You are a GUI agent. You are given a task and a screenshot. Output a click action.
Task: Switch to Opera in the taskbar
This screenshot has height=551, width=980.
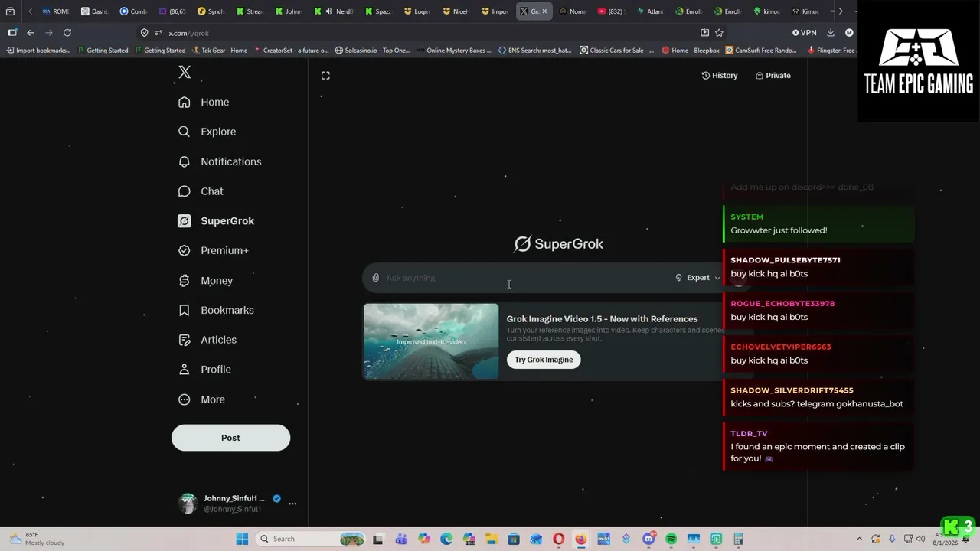(559, 539)
